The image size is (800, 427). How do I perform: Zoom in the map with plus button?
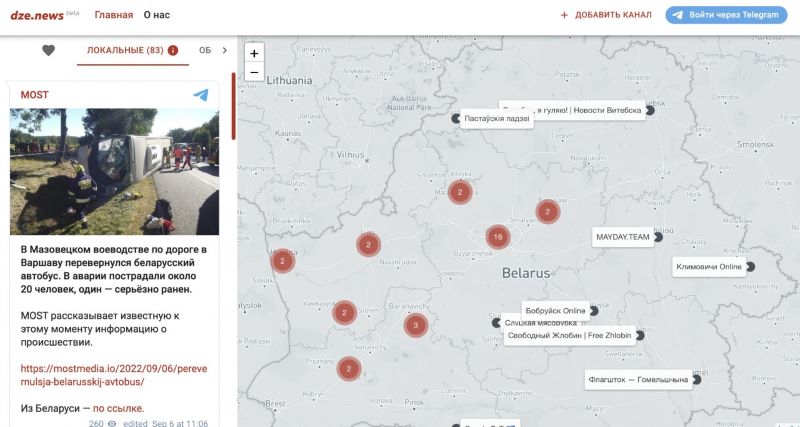click(254, 53)
